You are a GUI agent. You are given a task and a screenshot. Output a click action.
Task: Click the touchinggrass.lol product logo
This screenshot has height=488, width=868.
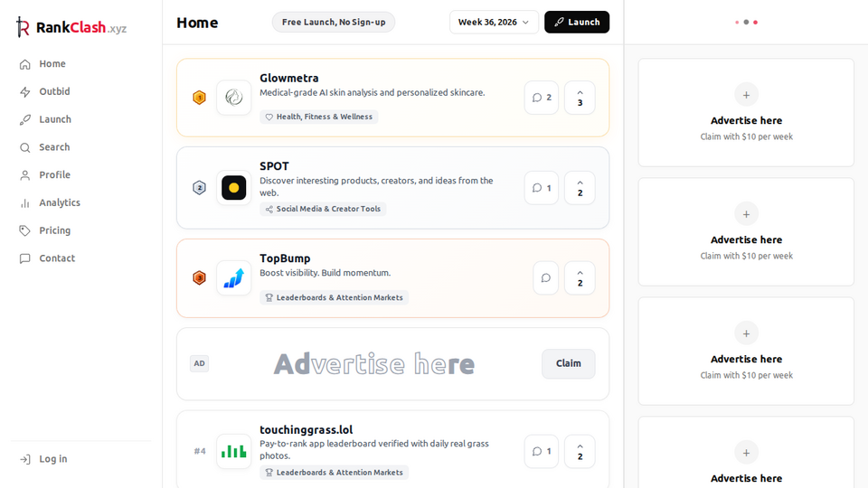coord(233,452)
